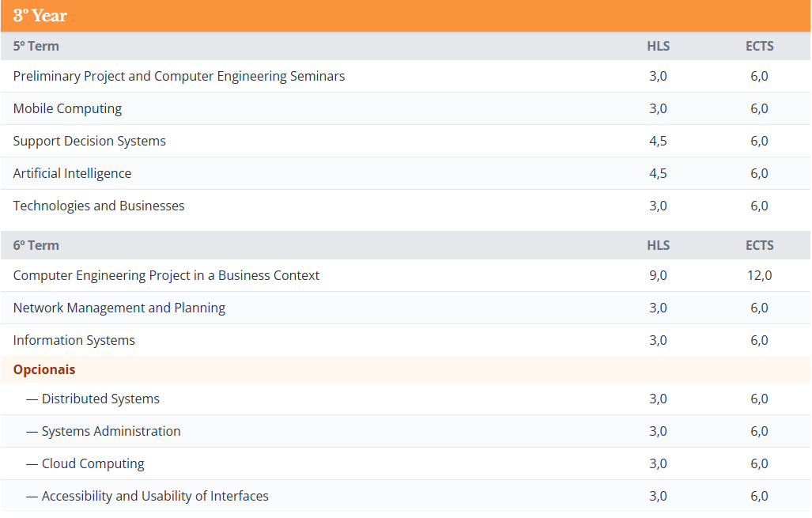Screen dimensions: 812x518
Task: Click the 4,5 HLS value for Support Decision Systems
Action: click(x=658, y=141)
